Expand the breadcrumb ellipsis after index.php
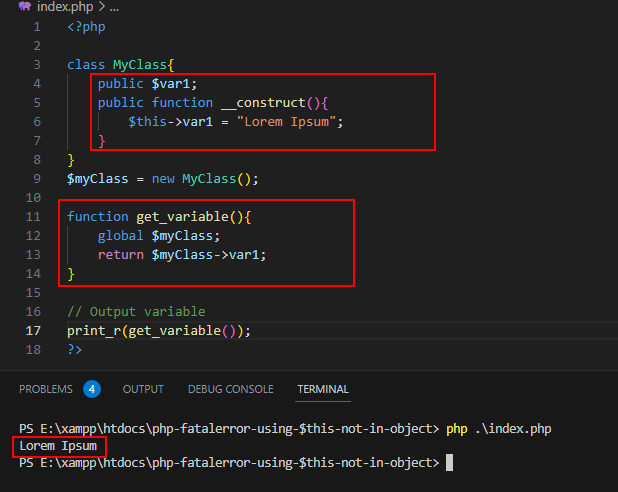 pyautogui.click(x=113, y=7)
